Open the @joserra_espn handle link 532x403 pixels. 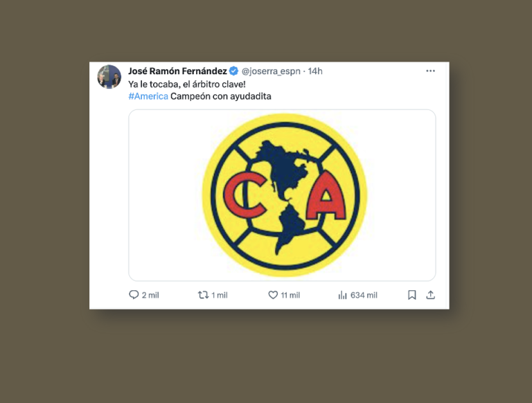tap(271, 71)
